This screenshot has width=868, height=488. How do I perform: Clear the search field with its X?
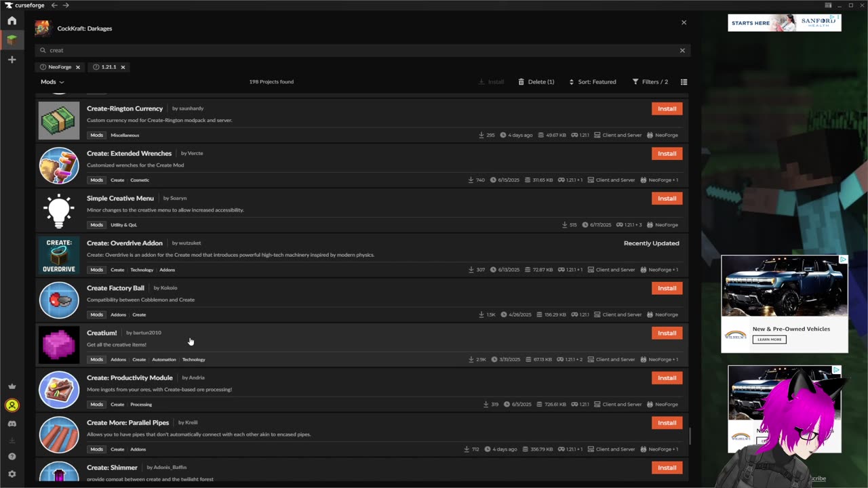(682, 50)
